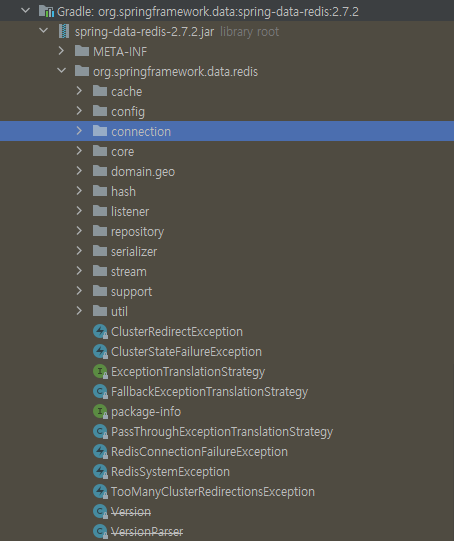Collapse the org.springframework.data.redis package arrow
454x541 pixels.
coord(61,70)
